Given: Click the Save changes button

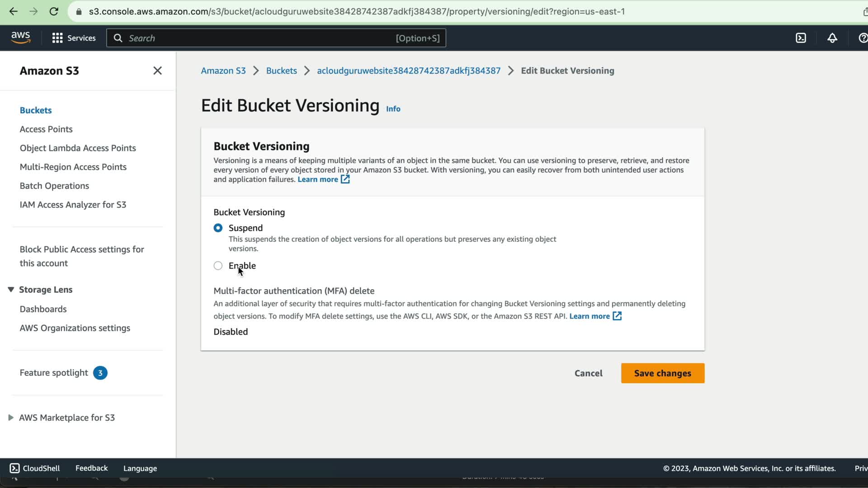Looking at the screenshot, I should coord(662,373).
